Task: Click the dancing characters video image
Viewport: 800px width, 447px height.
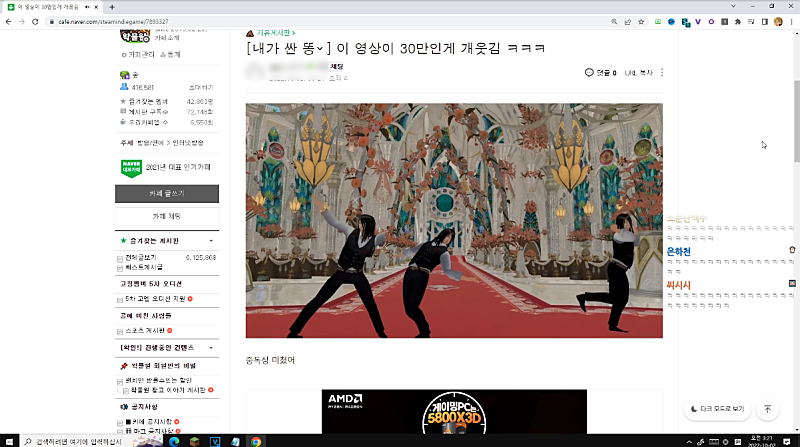Action: (x=454, y=220)
